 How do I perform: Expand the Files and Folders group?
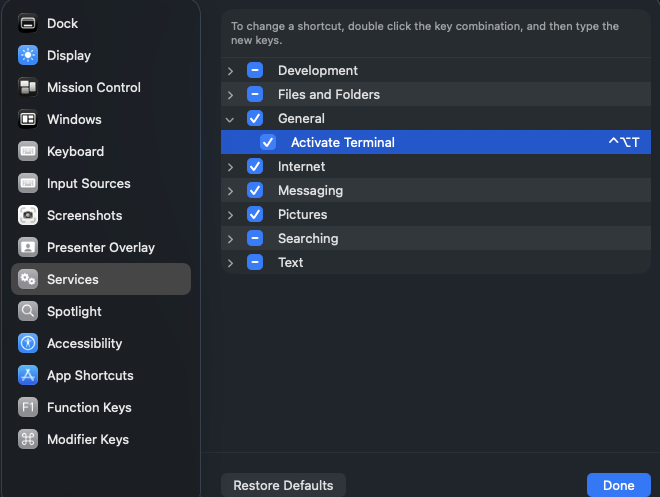pyautogui.click(x=231, y=94)
